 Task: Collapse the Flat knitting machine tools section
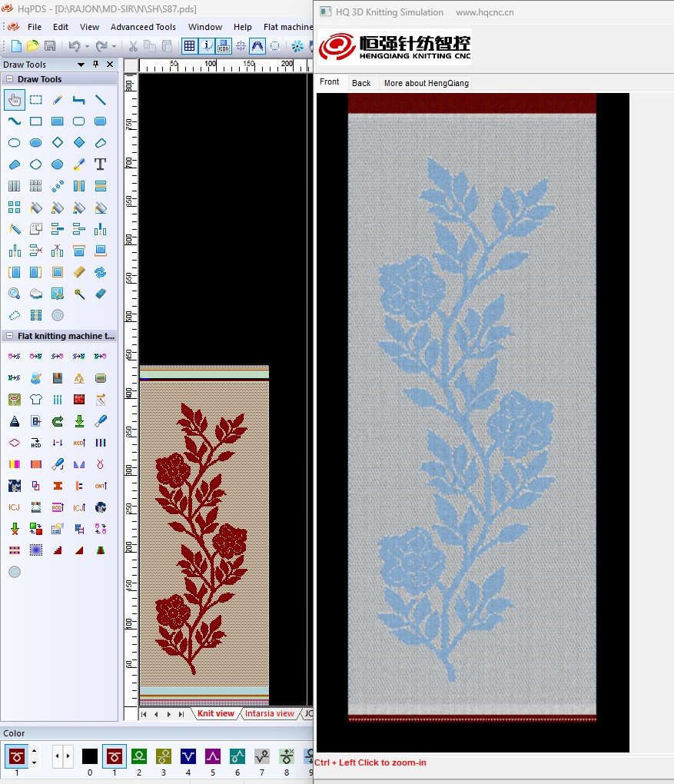9,336
